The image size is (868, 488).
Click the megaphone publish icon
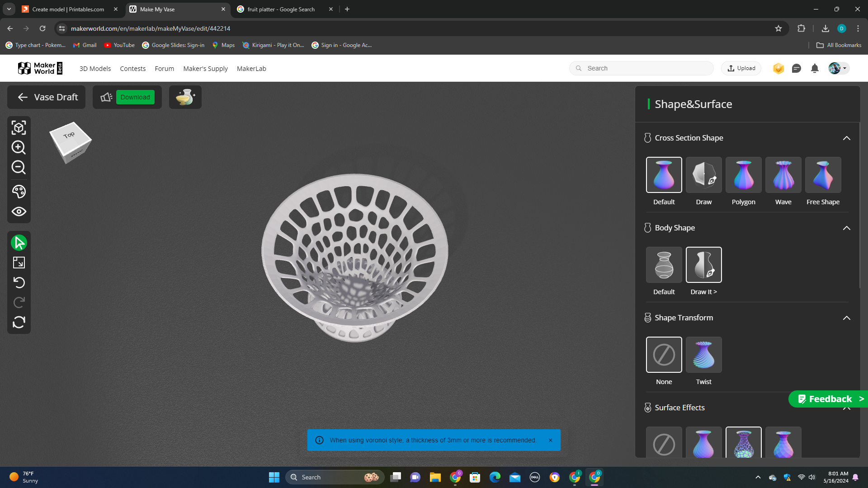tap(106, 97)
